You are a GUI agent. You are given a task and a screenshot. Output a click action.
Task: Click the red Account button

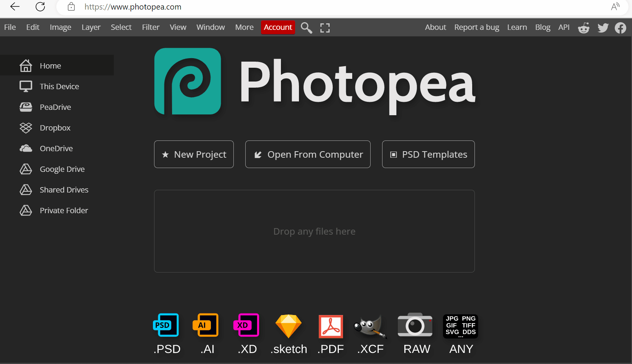(x=278, y=27)
